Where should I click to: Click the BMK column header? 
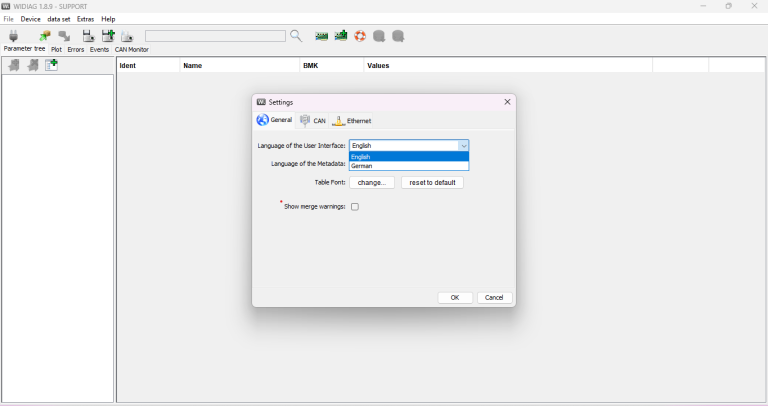point(332,66)
